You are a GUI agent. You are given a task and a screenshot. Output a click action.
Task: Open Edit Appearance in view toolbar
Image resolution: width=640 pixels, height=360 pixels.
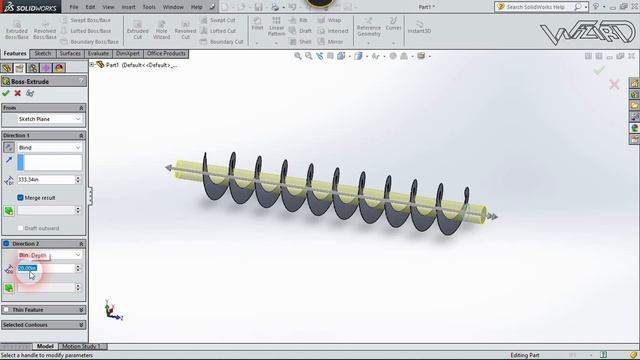[393, 56]
